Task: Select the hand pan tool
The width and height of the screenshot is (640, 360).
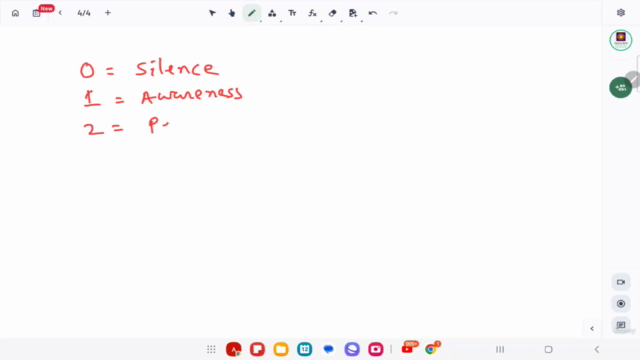Action: click(232, 13)
